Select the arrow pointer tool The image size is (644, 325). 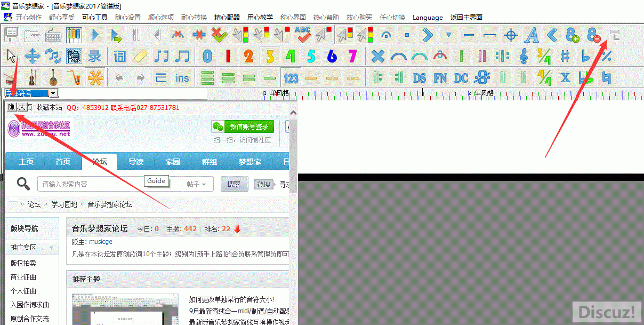tap(12, 56)
